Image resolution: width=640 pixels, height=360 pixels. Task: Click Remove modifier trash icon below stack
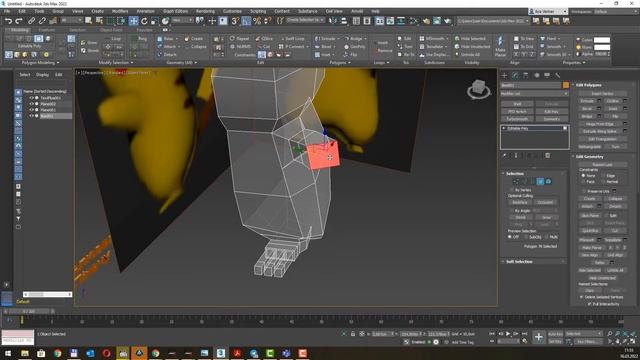pos(548,156)
